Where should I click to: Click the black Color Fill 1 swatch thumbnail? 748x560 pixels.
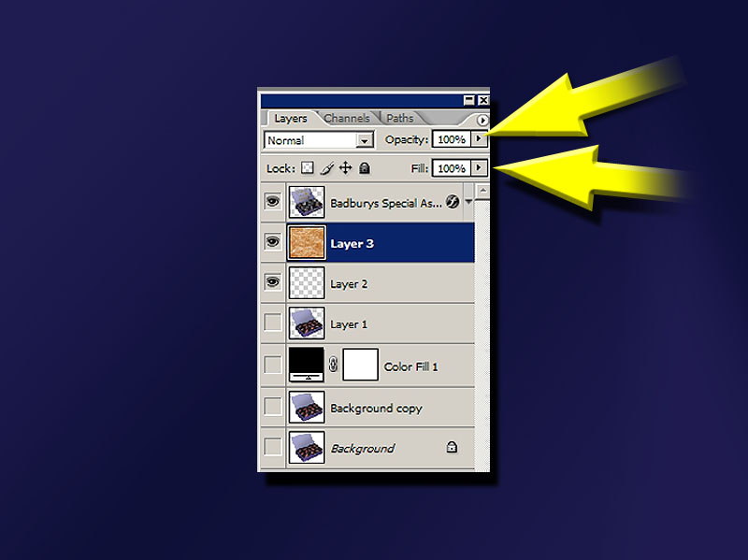[307, 365]
